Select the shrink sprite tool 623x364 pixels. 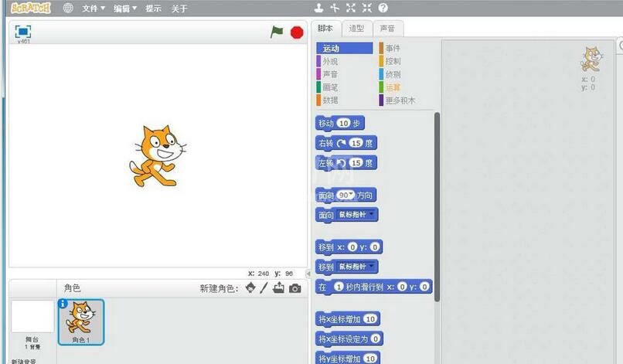[x=366, y=8]
